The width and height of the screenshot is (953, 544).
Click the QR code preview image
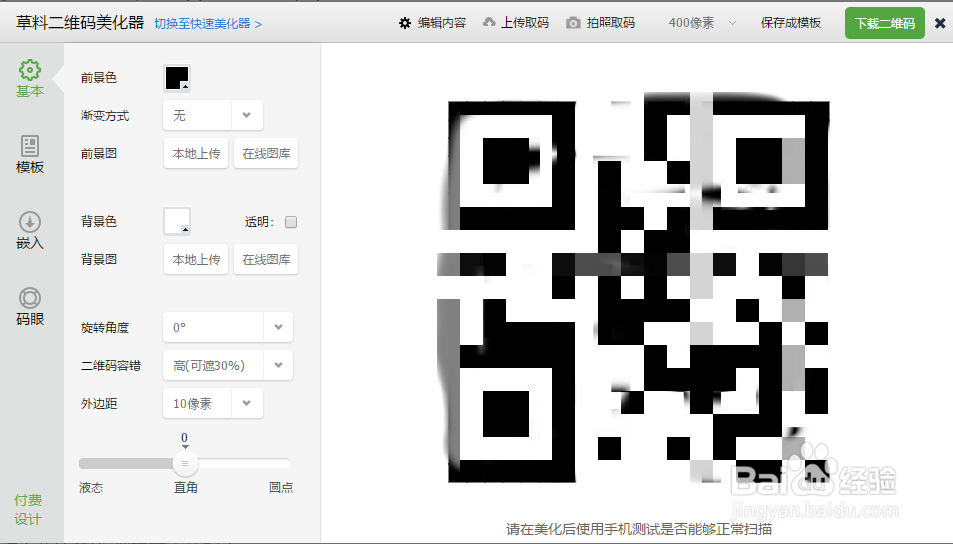(633, 287)
